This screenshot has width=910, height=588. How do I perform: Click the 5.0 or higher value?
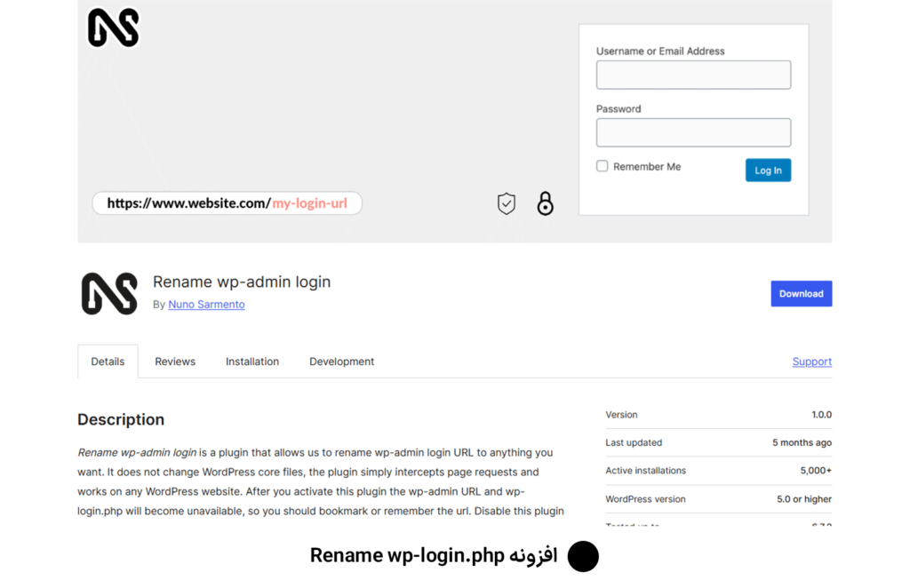pyautogui.click(x=803, y=498)
